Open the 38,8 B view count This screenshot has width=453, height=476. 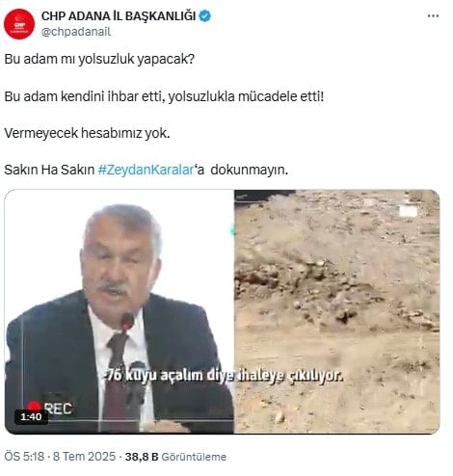[142, 457]
